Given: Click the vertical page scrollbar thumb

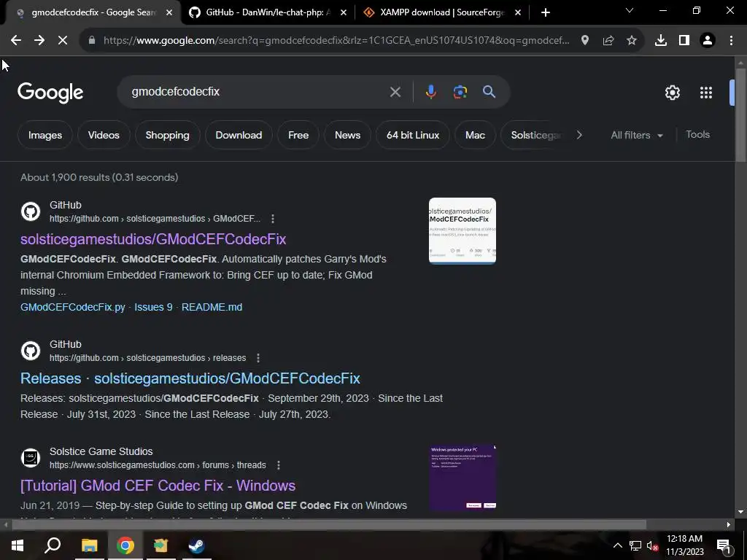Looking at the screenshot, I should pyautogui.click(x=740, y=114).
